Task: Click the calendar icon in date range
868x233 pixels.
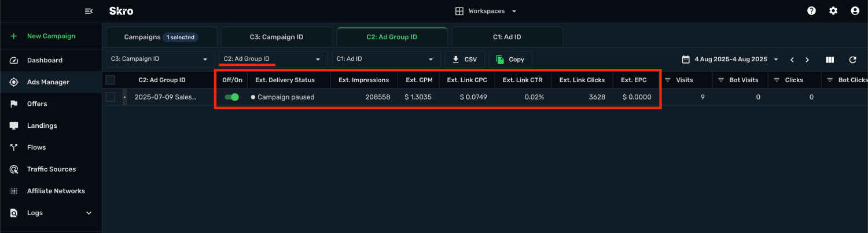Action: click(x=686, y=59)
